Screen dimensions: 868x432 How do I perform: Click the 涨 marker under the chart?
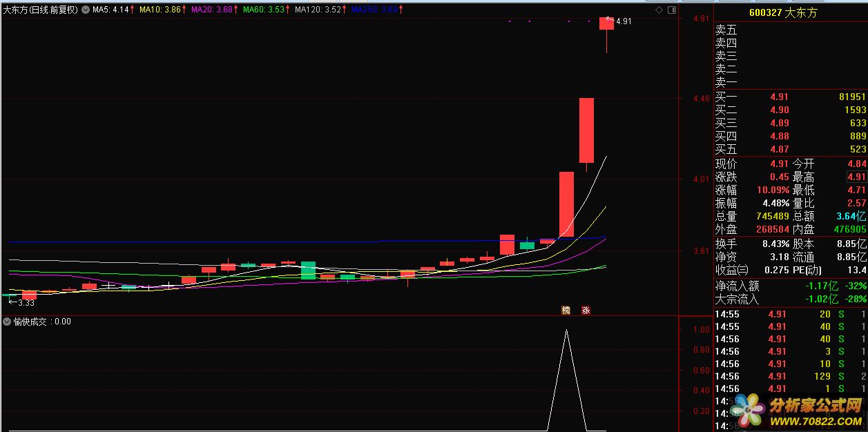tap(586, 311)
